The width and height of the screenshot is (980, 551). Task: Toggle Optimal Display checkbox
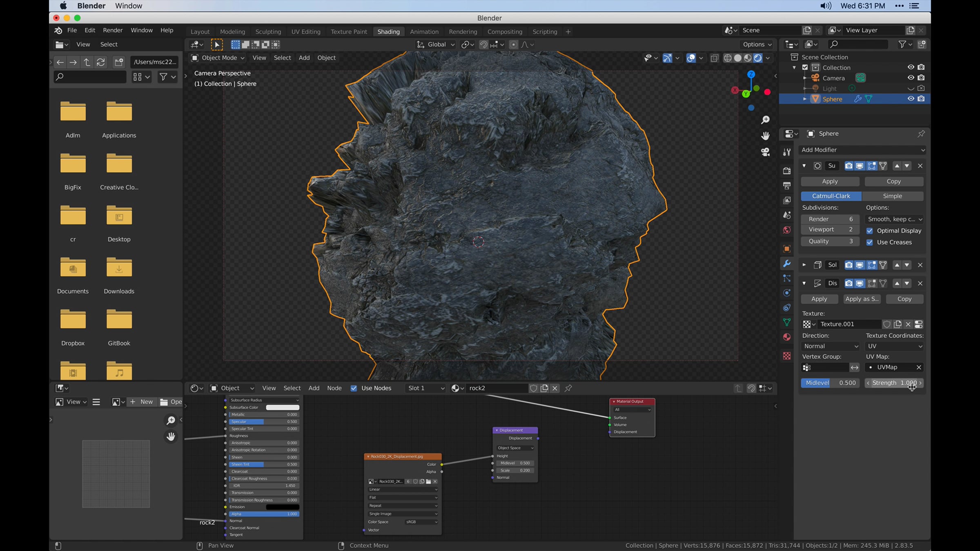point(869,231)
